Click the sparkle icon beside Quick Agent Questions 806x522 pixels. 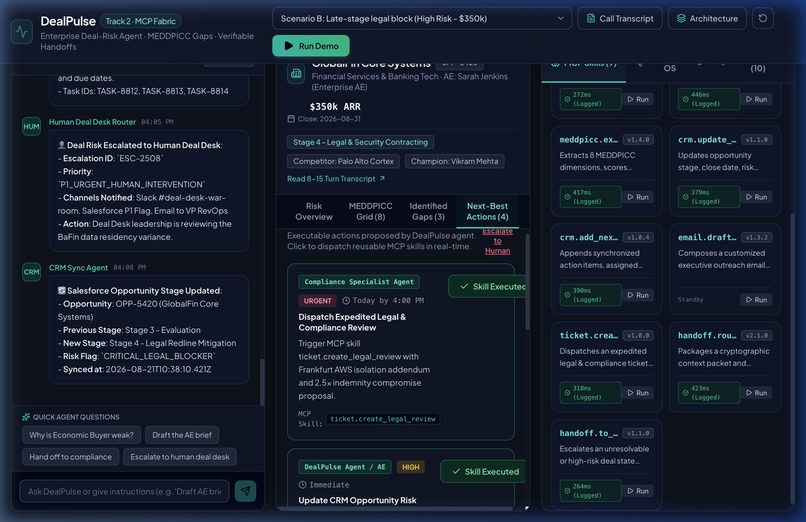click(x=26, y=417)
